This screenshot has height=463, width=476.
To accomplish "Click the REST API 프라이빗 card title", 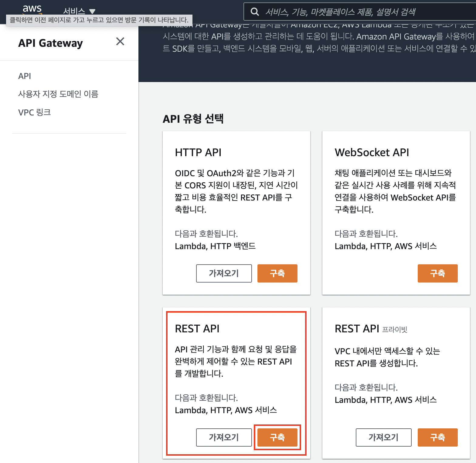I will pos(371,329).
